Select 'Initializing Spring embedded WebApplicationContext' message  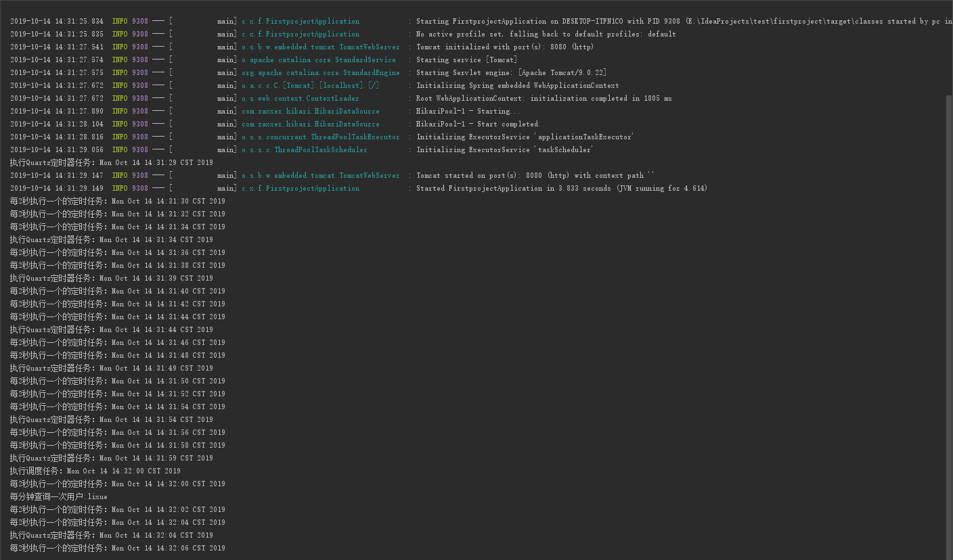518,86
